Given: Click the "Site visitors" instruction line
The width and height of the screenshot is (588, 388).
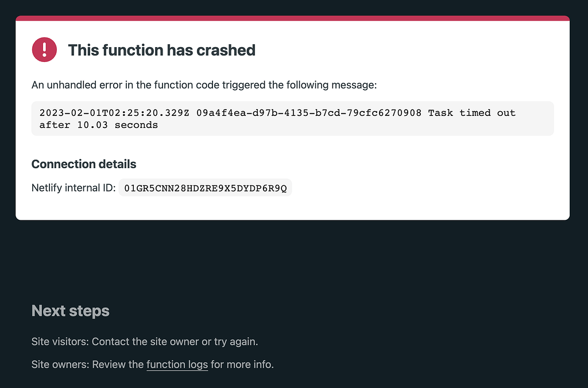Looking at the screenshot, I should point(145,342).
